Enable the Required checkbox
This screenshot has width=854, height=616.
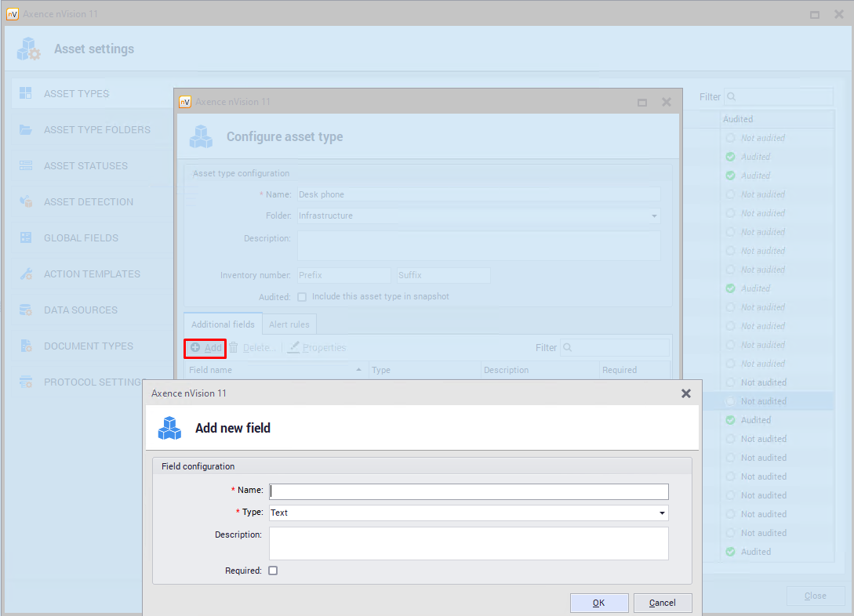273,571
